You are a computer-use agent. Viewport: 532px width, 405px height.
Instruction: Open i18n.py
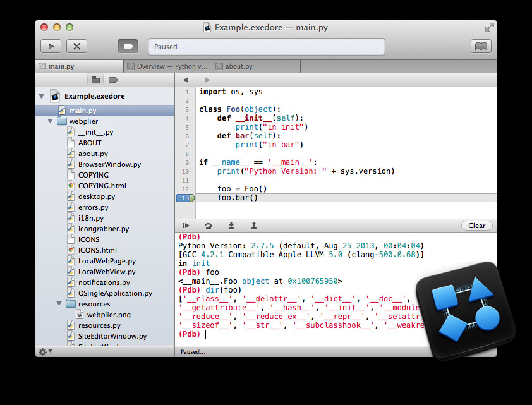point(91,218)
